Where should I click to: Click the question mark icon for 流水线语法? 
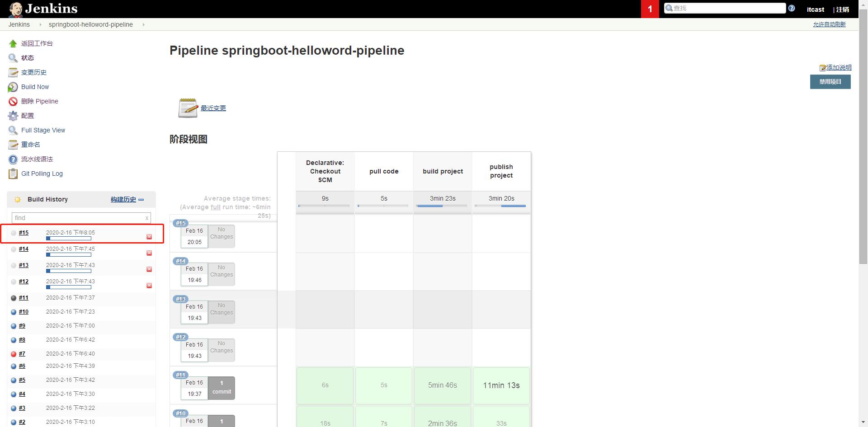(13, 160)
